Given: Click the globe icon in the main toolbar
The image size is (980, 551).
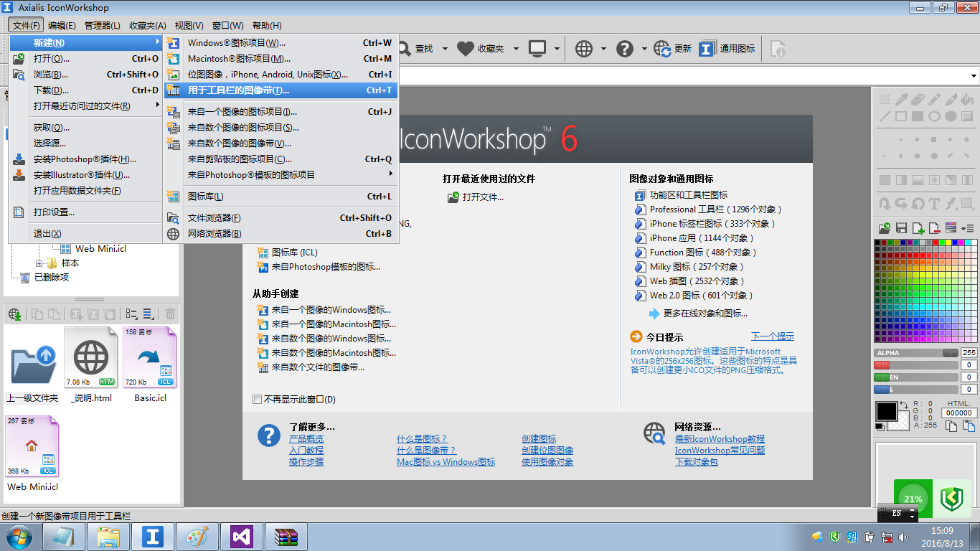Looking at the screenshot, I should [584, 48].
